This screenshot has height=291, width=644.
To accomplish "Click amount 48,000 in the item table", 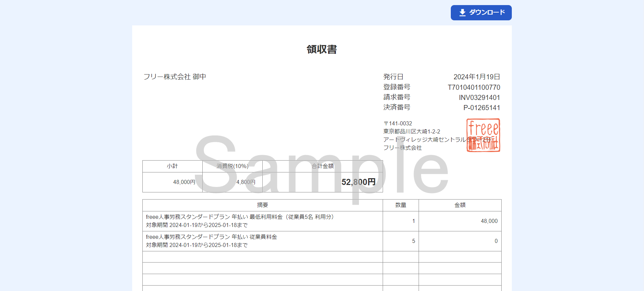I will coord(489,221).
